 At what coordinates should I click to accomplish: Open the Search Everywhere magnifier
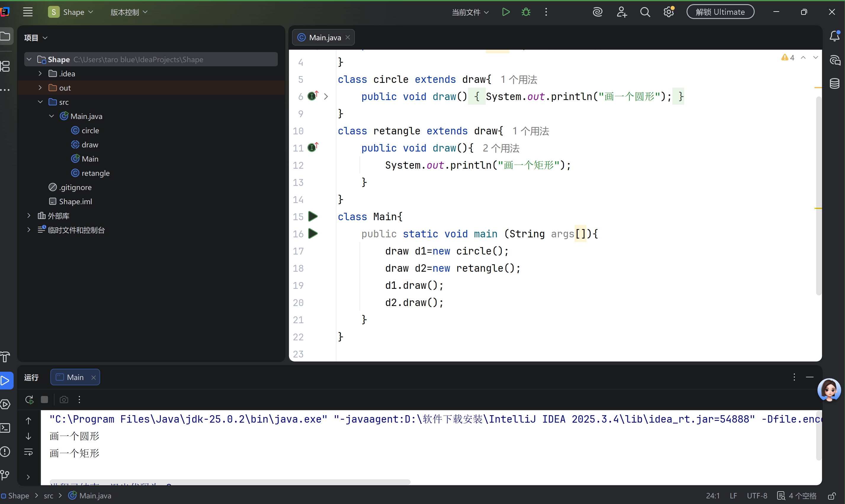[x=645, y=12]
